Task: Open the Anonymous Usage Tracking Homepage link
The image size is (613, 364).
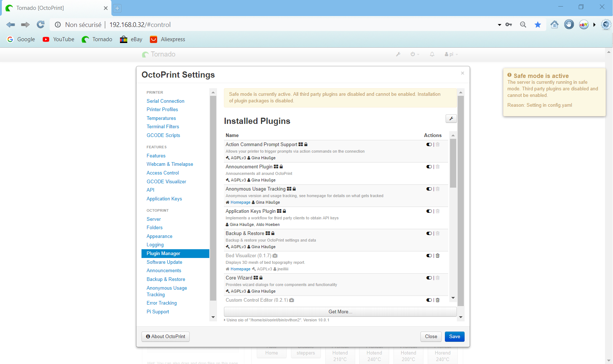Action: coord(240,202)
